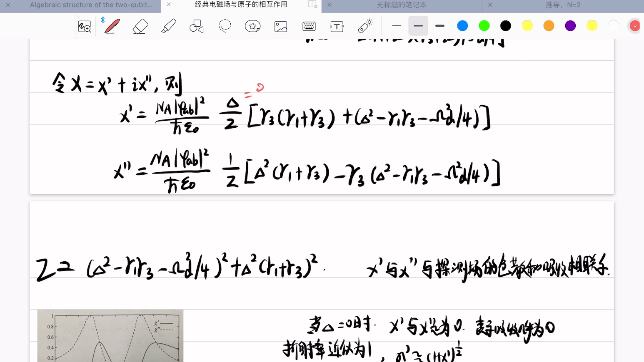Switch to the 无标题的笔记本 tab
Viewport: 644px width, 362px height.
pos(401,5)
